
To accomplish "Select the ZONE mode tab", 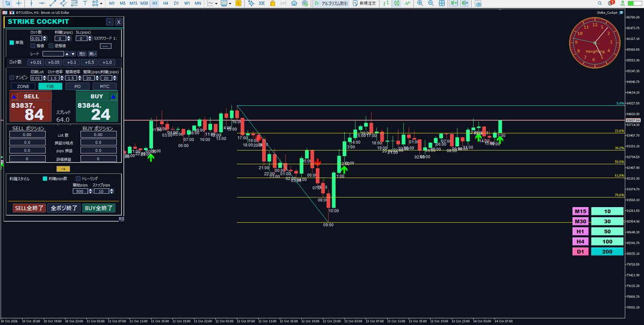I will pos(23,86).
